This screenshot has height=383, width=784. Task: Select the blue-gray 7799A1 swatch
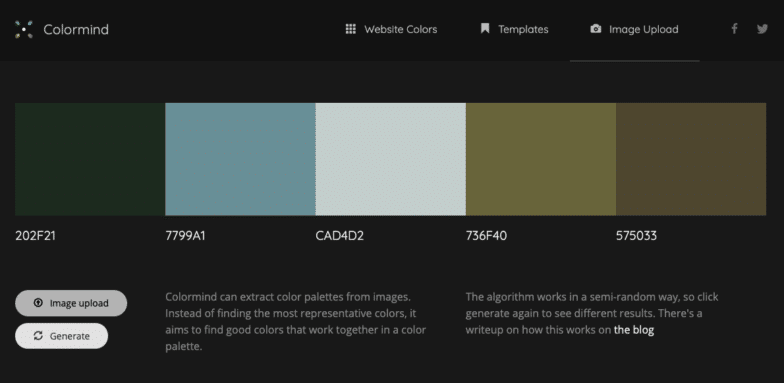(240, 160)
